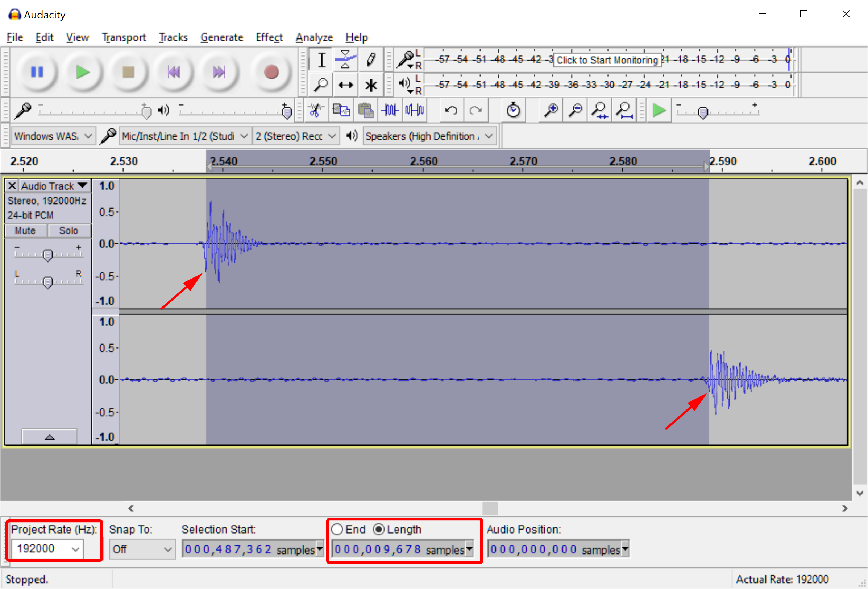Image resolution: width=868 pixels, height=589 pixels.
Task: Click the Trim Audio icon
Action: tap(390, 110)
